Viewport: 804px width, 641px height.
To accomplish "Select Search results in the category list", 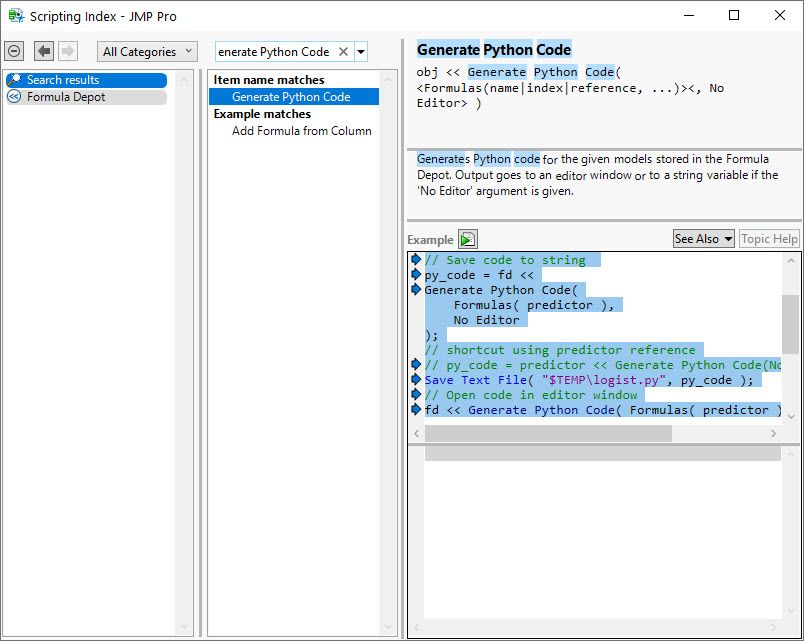I will coord(87,80).
